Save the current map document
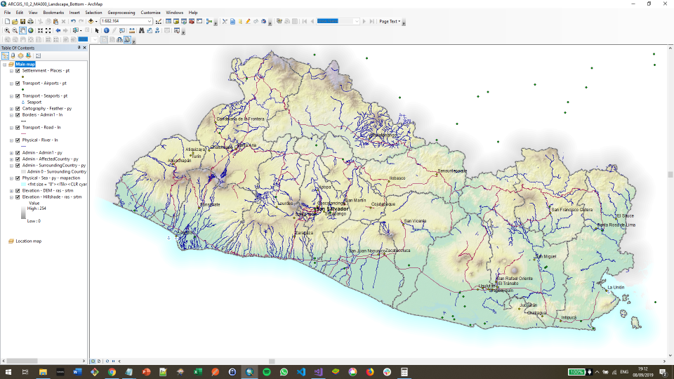Image resolution: width=674 pixels, height=379 pixels. click(x=22, y=21)
